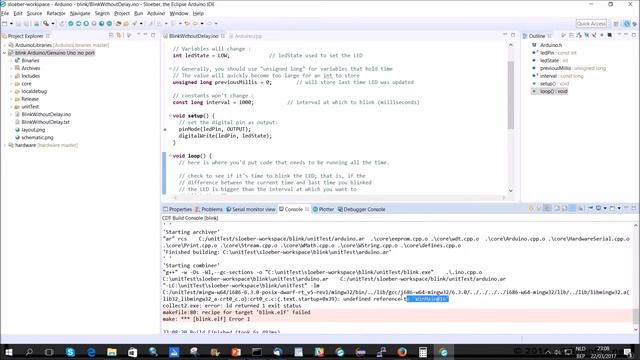Open the Debugger Console tab
Image resolution: width=640 pixels, height=360 pixels.
pos(361,209)
